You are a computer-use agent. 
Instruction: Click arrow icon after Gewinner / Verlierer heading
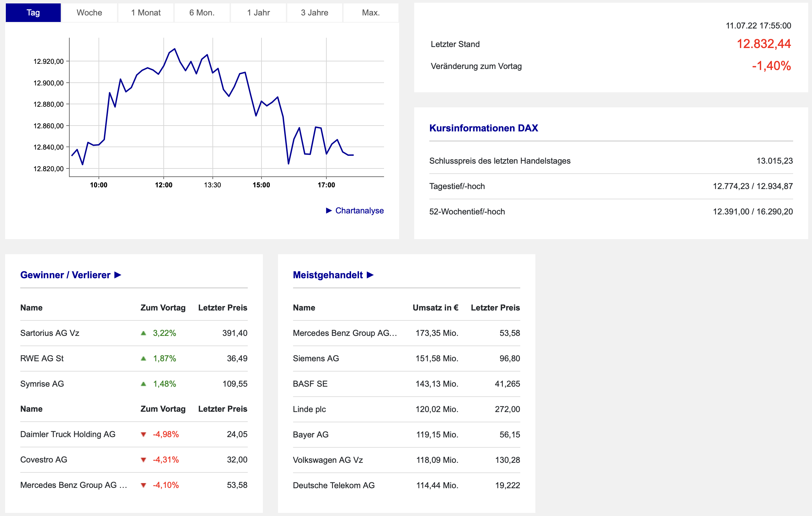pos(118,275)
